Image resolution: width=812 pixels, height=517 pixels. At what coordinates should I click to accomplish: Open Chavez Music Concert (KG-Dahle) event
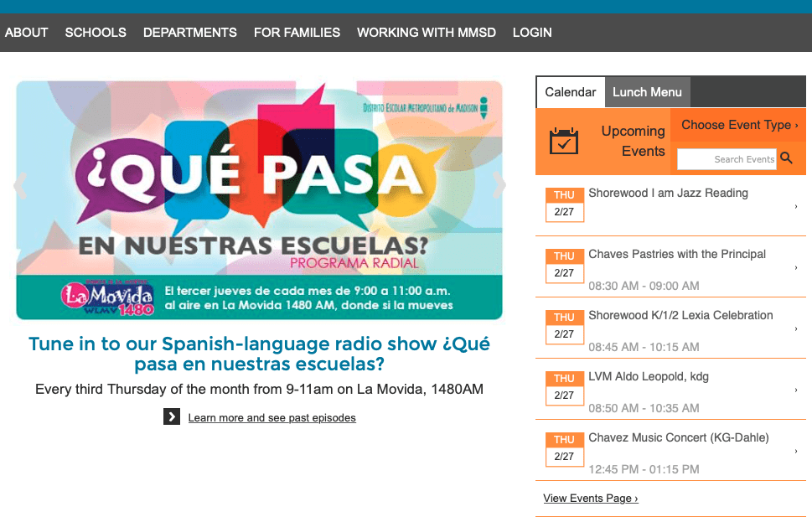click(x=679, y=437)
